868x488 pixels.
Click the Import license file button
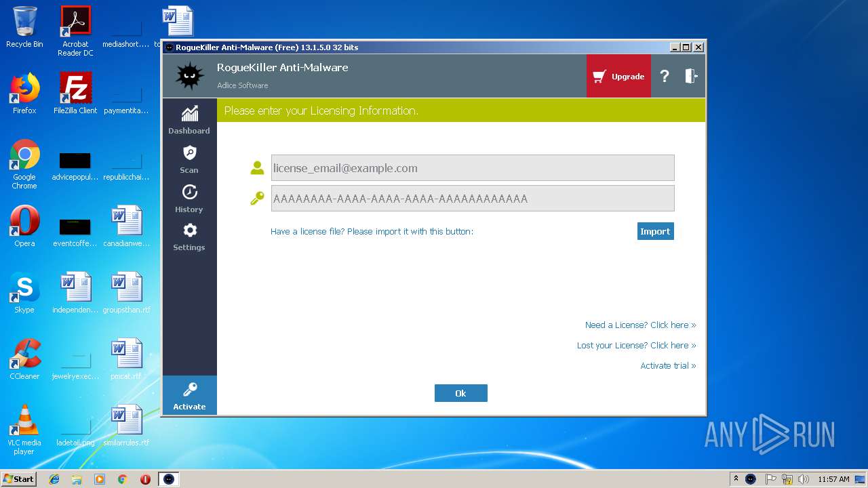click(x=655, y=231)
